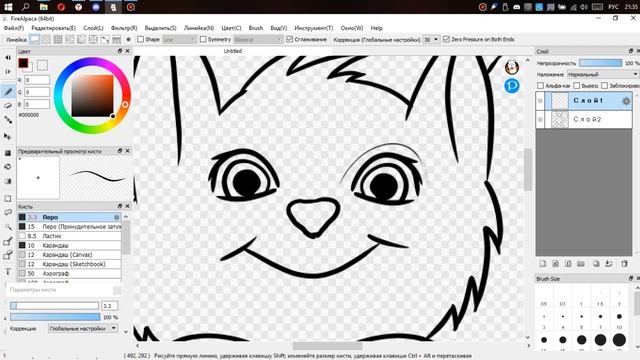The width and height of the screenshot is (640, 360).
Task: Select the Слой2 layer
Action: pyautogui.click(x=584, y=120)
